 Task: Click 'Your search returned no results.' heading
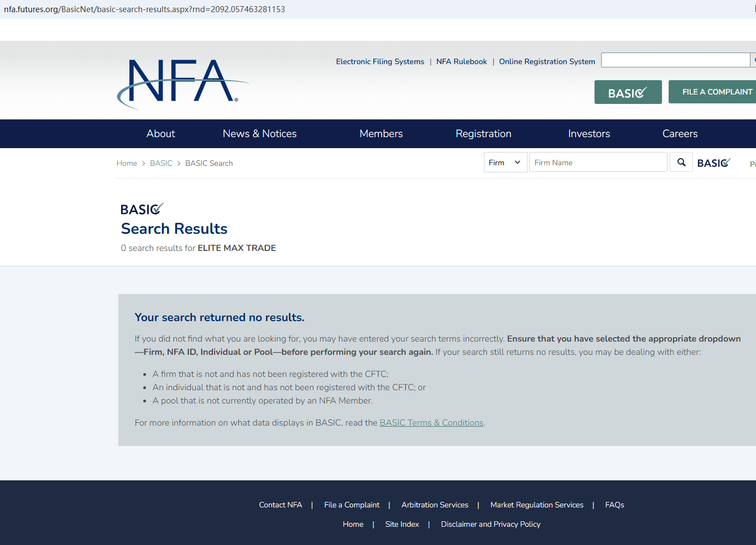[220, 317]
